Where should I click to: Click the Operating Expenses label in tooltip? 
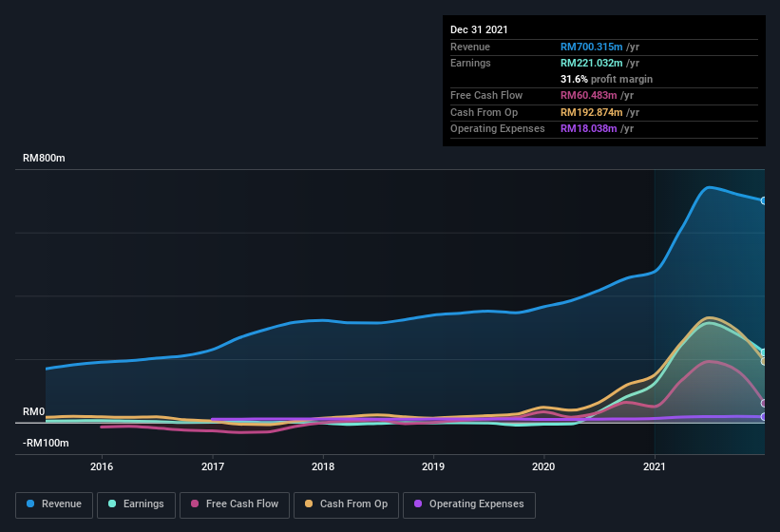coord(498,129)
